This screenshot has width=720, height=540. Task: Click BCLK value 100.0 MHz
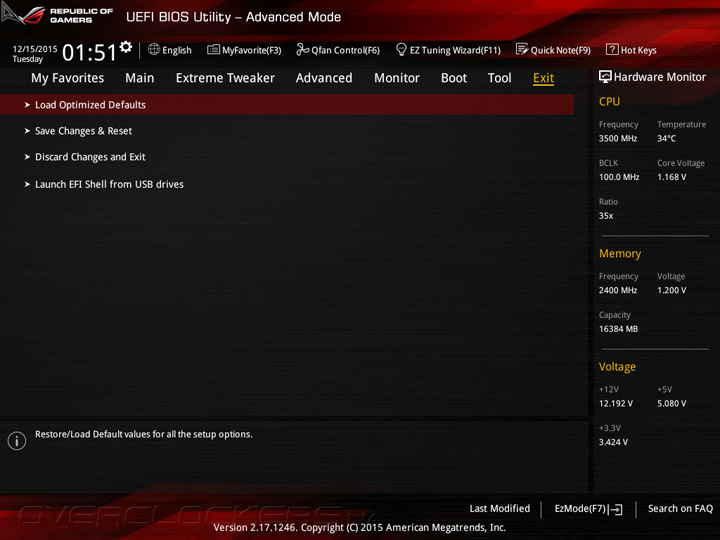pos(619,177)
